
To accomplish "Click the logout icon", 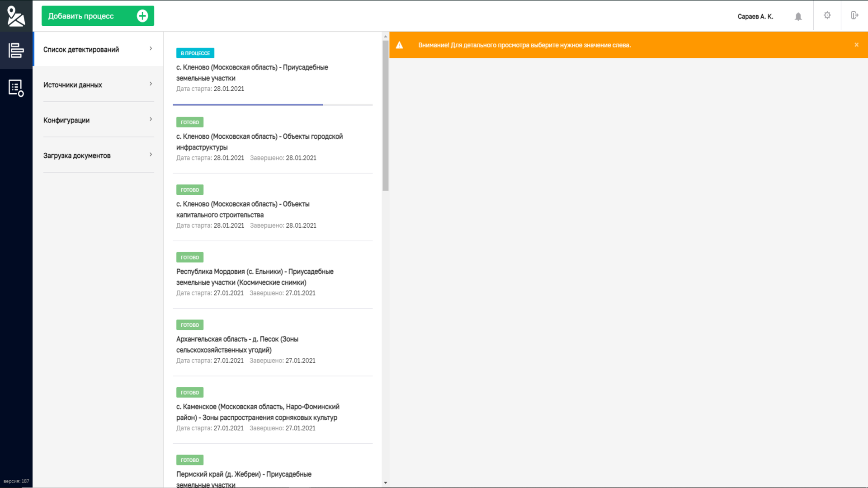I will pyautogui.click(x=854, y=15).
